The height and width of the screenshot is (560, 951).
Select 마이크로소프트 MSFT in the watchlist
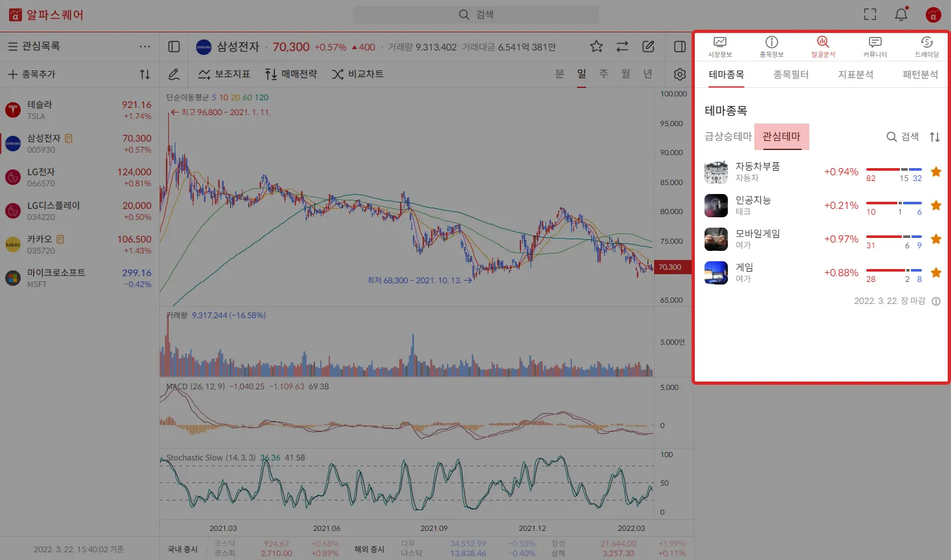tap(80, 278)
